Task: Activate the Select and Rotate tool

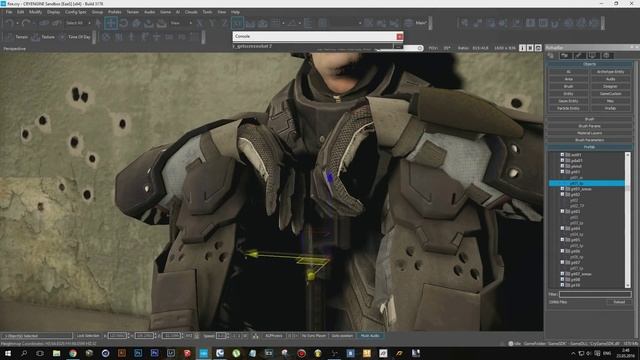Action: pyautogui.click(x=124, y=23)
